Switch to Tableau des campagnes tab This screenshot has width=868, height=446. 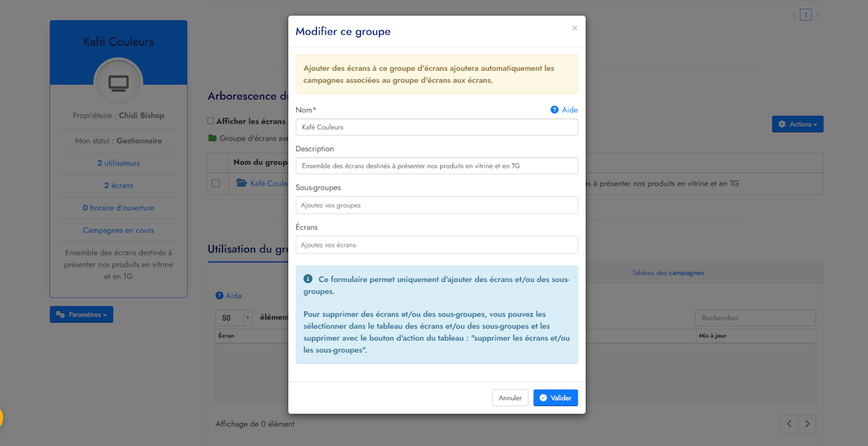coord(667,272)
